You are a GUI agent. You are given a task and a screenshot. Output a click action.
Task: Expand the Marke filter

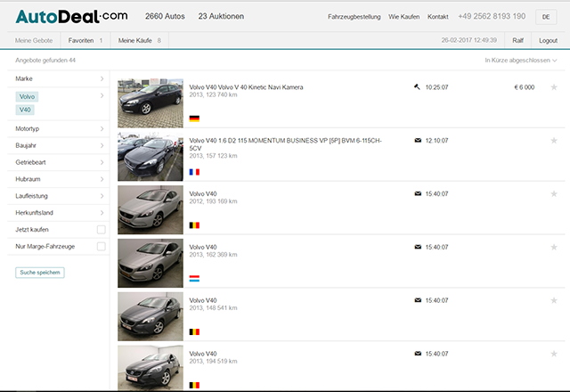58,78
